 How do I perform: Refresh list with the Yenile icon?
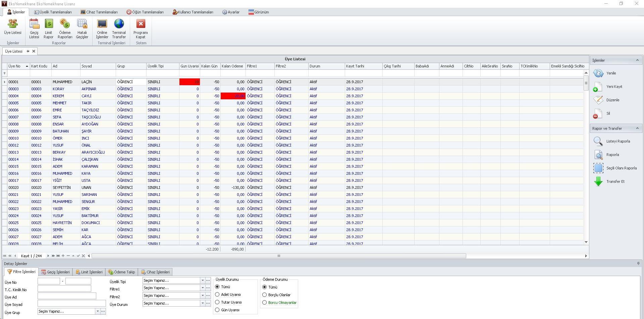[598, 73]
